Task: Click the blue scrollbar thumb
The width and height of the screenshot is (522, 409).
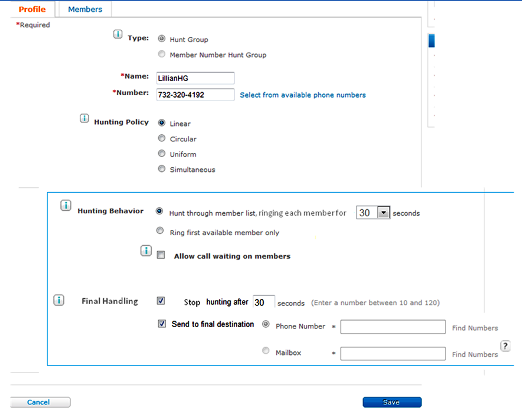Action: coord(431,41)
